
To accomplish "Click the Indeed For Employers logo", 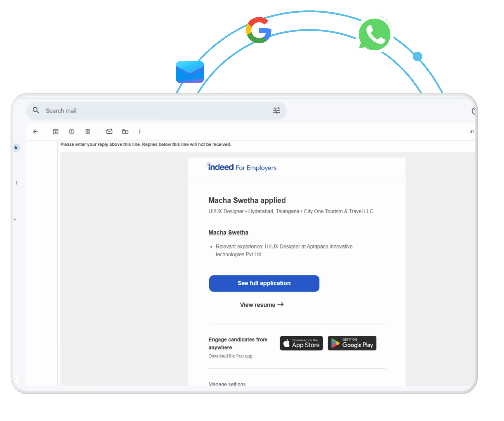I will pyautogui.click(x=241, y=167).
